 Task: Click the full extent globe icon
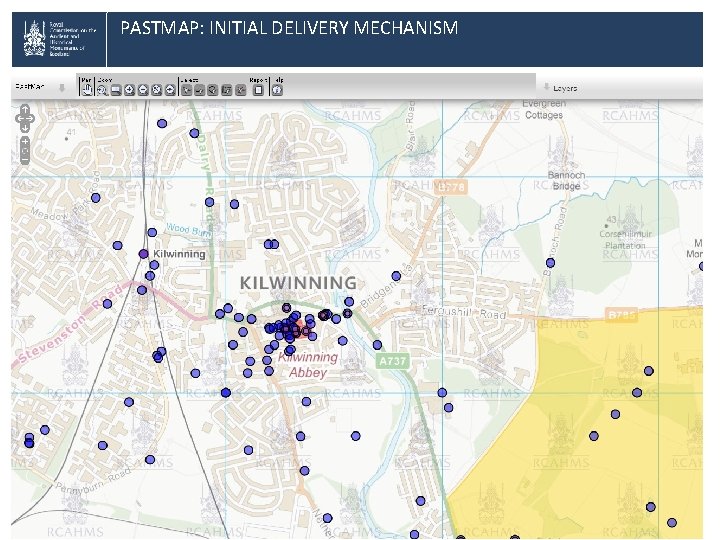pos(157,90)
